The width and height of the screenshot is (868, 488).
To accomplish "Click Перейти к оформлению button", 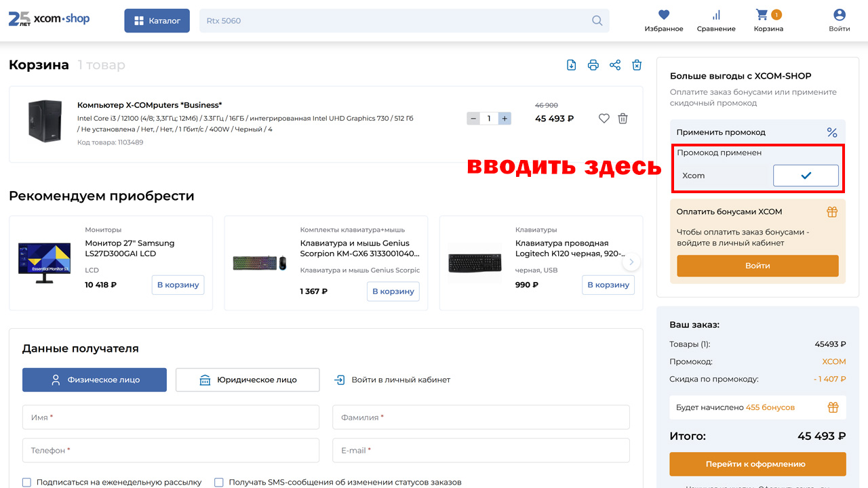I will coord(757,464).
